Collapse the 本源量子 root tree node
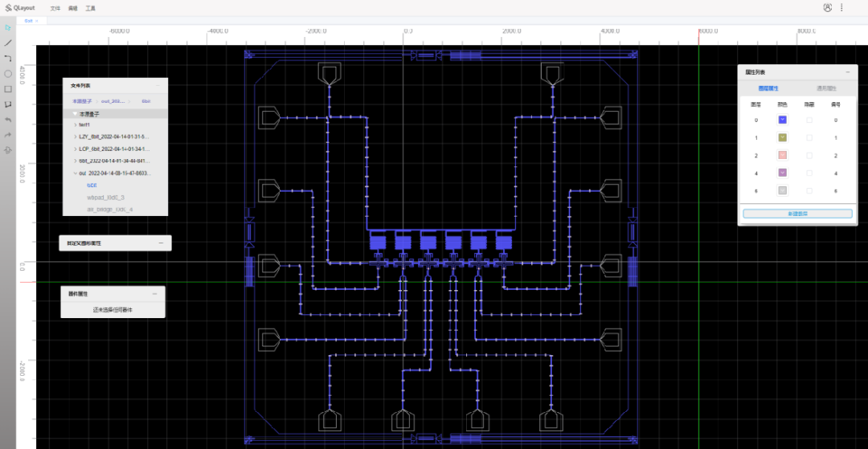The height and width of the screenshot is (449, 868). [x=75, y=114]
